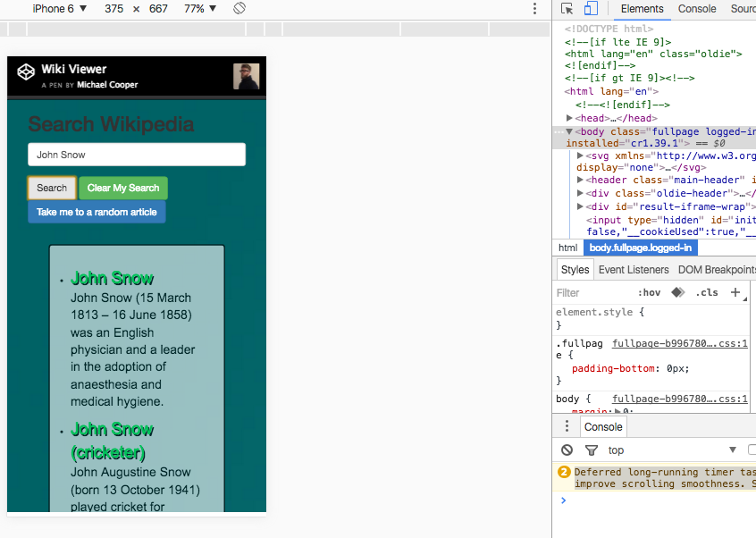Select the DOCTYPE html line
The height and width of the screenshot is (538, 756).
609,29
